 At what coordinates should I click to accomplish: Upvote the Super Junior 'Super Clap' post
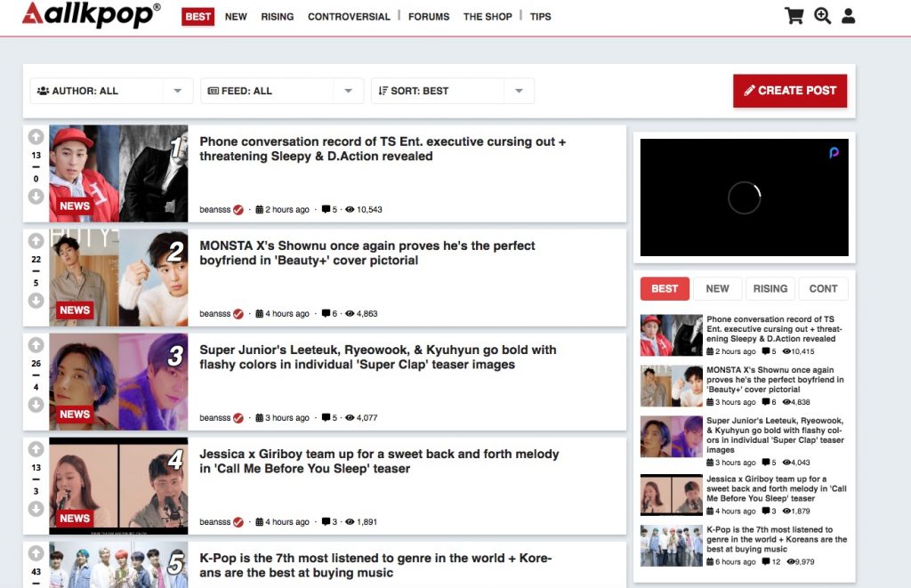point(36,344)
